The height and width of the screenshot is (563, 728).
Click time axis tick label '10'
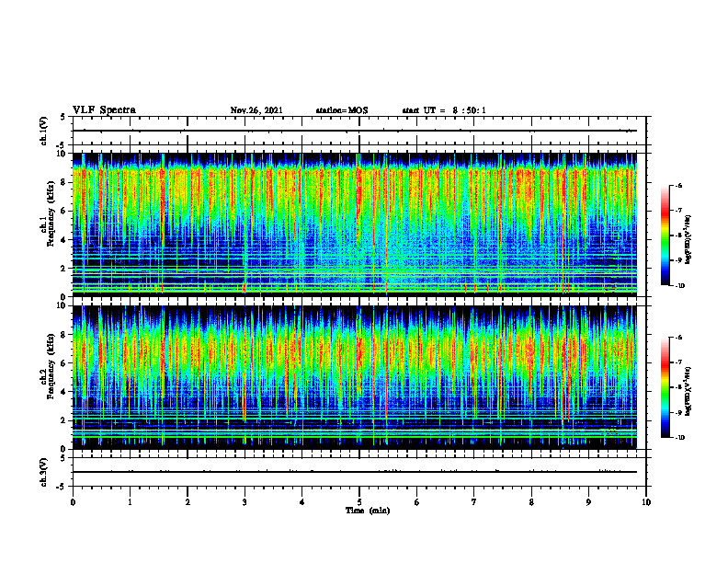[646, 502]
